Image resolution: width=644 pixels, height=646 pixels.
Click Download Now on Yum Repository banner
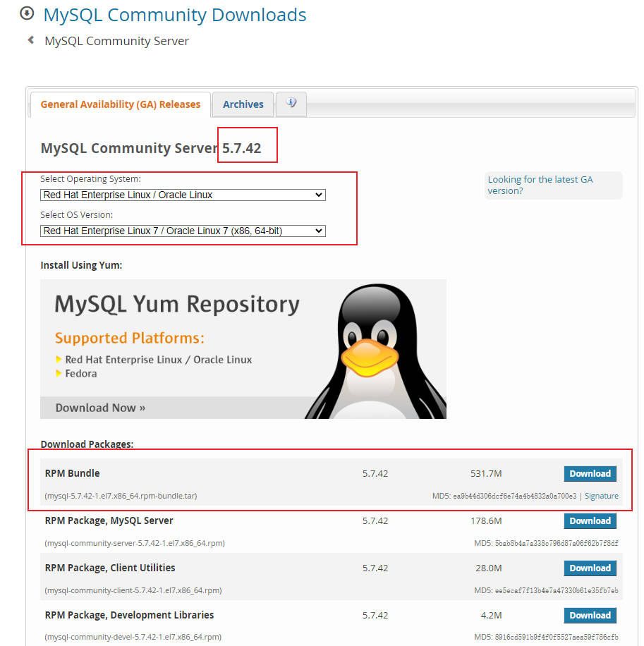(x=101, y=408)
